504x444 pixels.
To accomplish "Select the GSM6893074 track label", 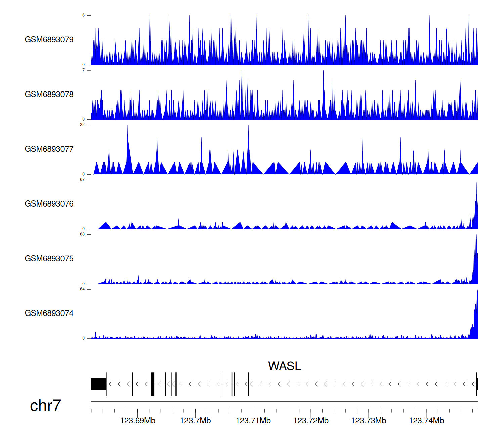I will click(49, 313).
